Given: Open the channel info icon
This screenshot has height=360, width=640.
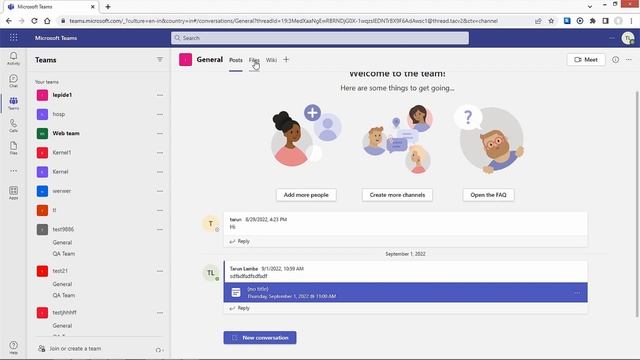Looking at the screenshot, I should click(615, 60).
